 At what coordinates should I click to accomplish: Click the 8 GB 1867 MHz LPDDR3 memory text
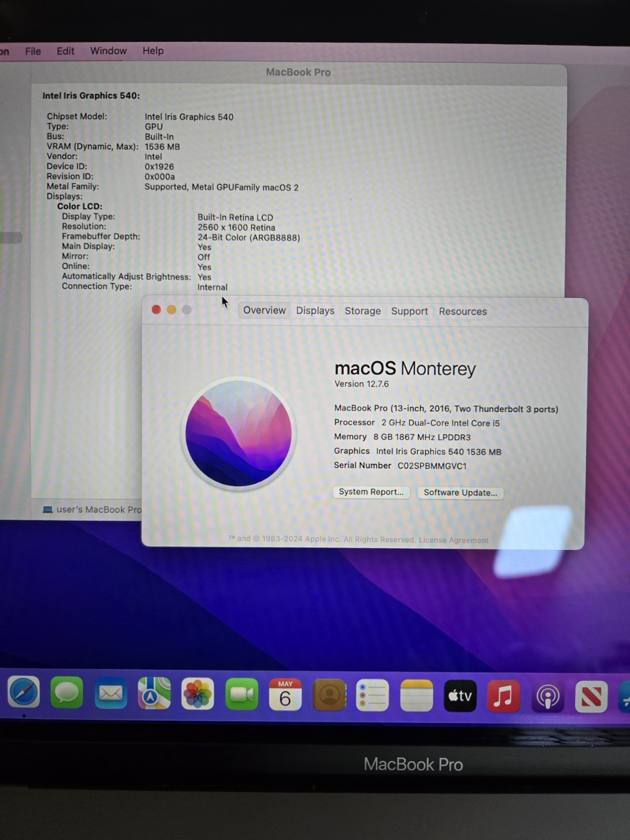422,437
